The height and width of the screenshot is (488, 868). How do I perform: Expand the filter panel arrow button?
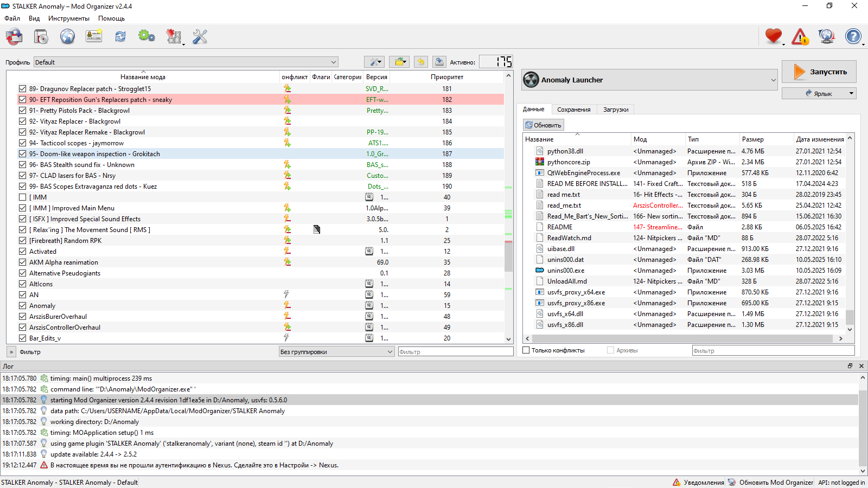tap(11, 351)
